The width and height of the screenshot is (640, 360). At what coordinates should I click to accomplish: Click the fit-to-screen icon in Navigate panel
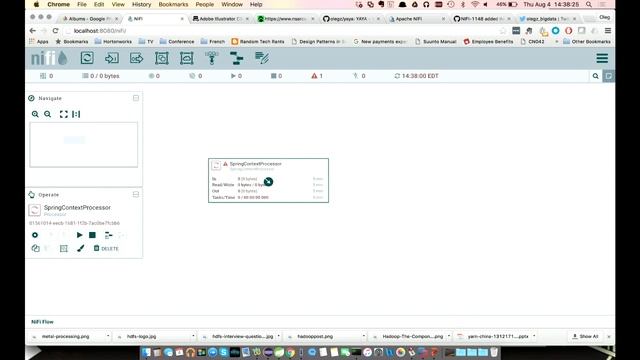[64, 114]
